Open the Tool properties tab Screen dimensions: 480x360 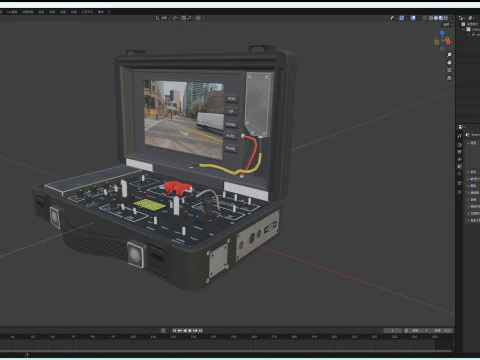click(460, 136)
